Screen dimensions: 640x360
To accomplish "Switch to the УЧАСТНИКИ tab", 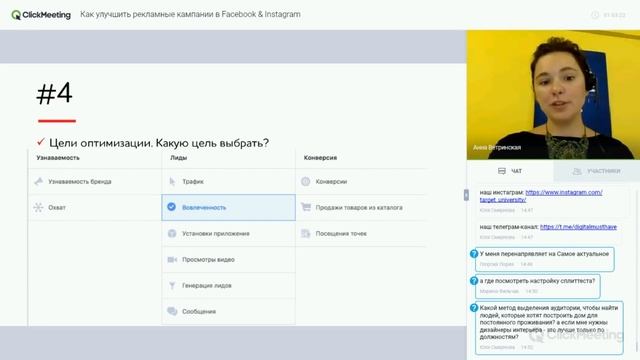I will coord(597,171).
